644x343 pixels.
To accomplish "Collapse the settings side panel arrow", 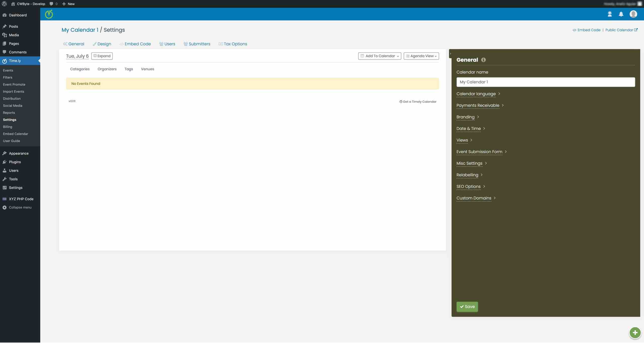I will pyautogui.click(x=450, y=54).
